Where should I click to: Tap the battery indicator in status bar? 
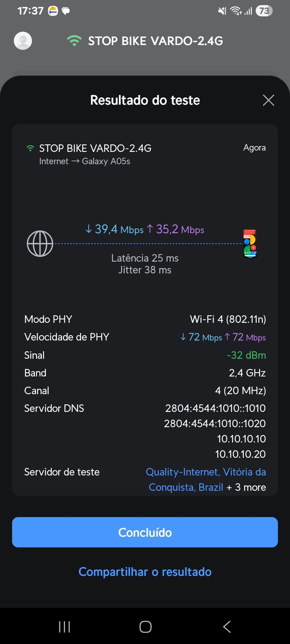[264, 11]
